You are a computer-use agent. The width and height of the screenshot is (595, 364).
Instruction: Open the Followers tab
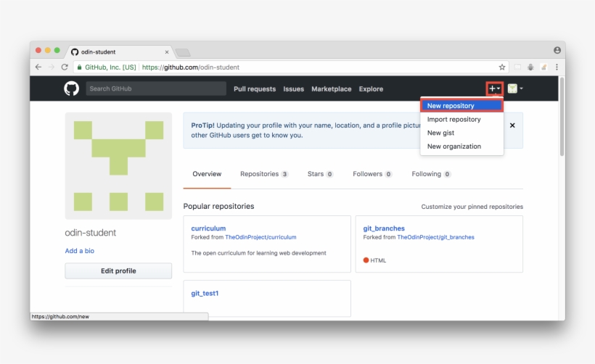point(372,174)
